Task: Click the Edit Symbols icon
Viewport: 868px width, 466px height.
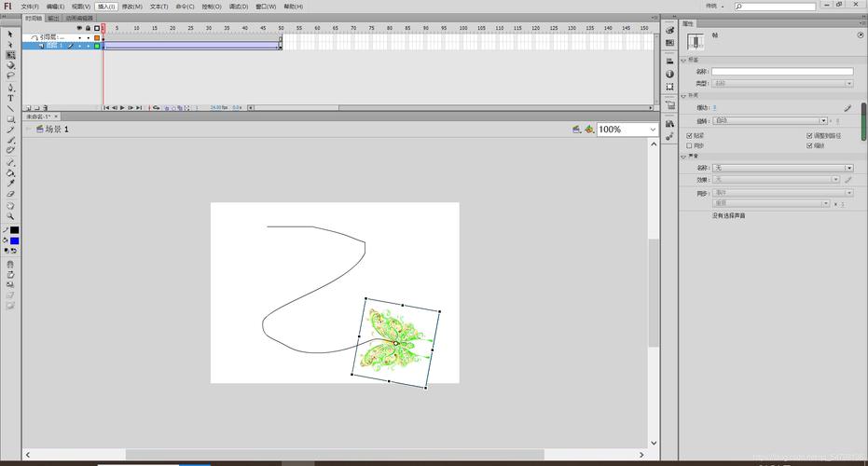Action: point(589,129)
